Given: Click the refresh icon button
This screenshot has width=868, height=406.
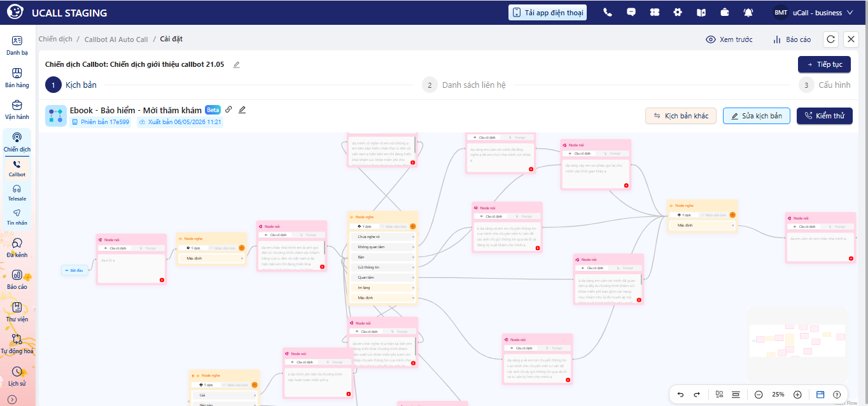Looking at the screenshot, I should [x=830, y=39].
